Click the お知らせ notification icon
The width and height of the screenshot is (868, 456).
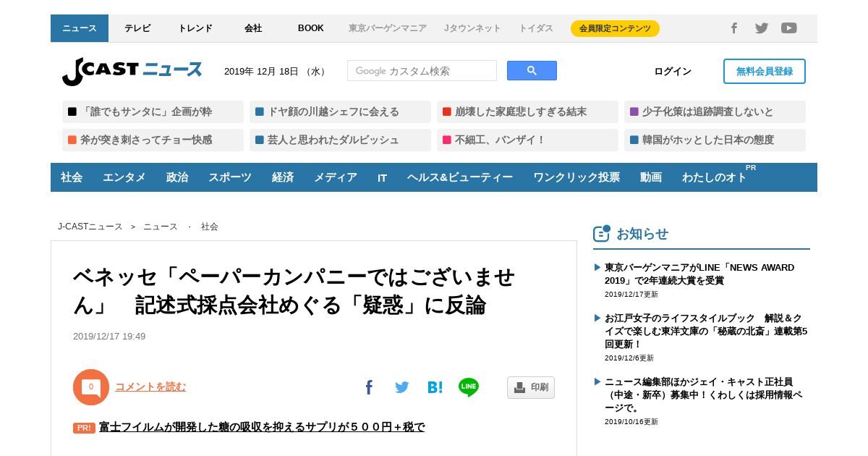[x=602, y=233]
